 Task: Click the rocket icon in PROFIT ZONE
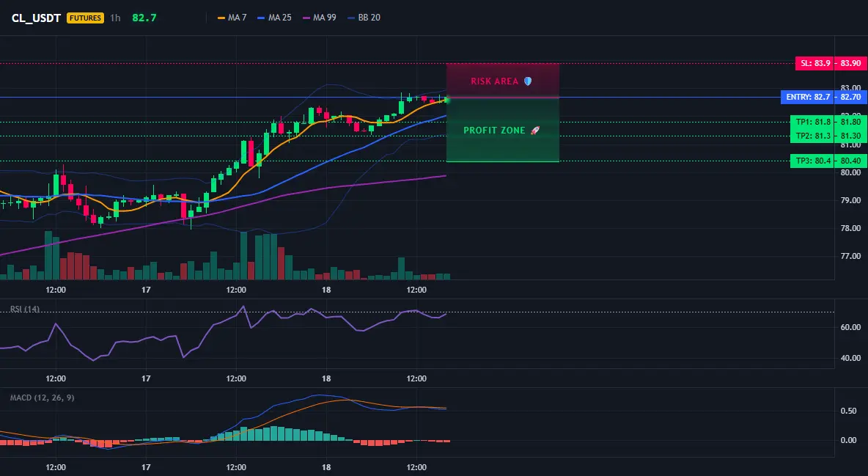click(534, 131)
